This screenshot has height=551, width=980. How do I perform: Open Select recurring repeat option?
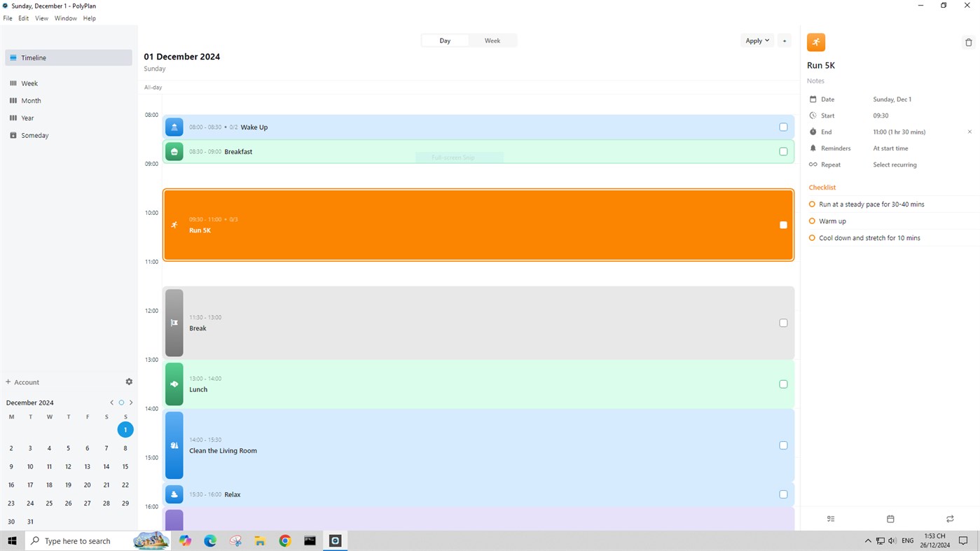click(x=895, y=165)
